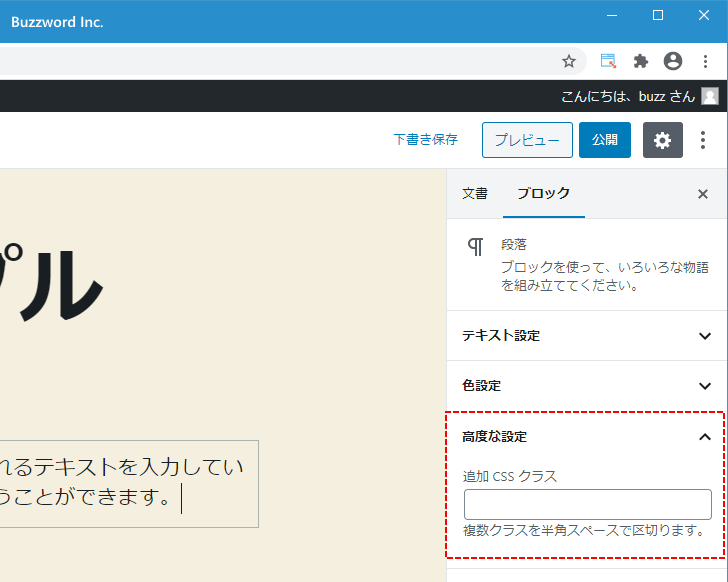Expand the 色設定 panel

pyautogui.click(x=586, y=386)
